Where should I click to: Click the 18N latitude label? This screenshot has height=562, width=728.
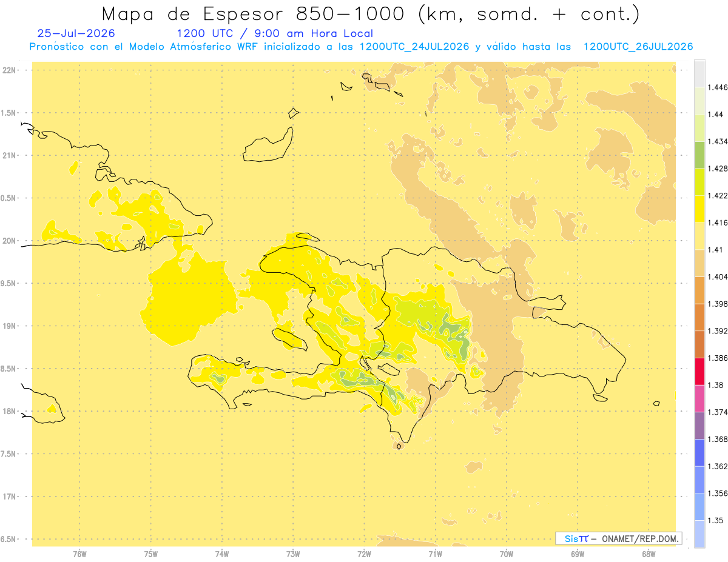8,412
